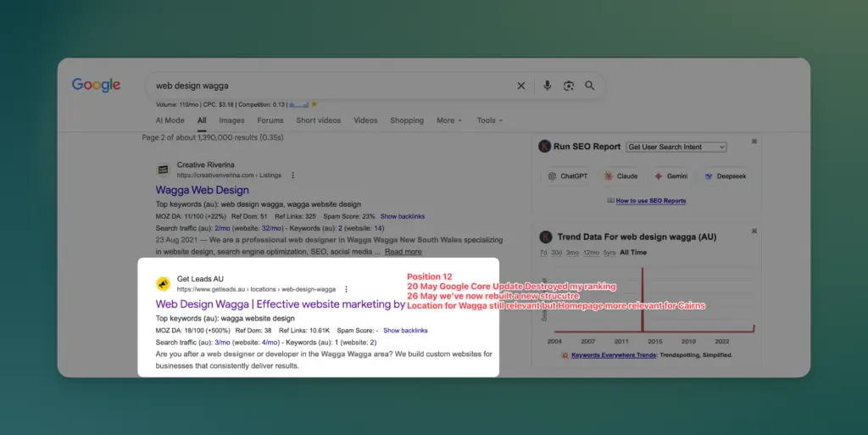Clear the search query with the X icon
The image size is (868, 435).
pos(521,86)
